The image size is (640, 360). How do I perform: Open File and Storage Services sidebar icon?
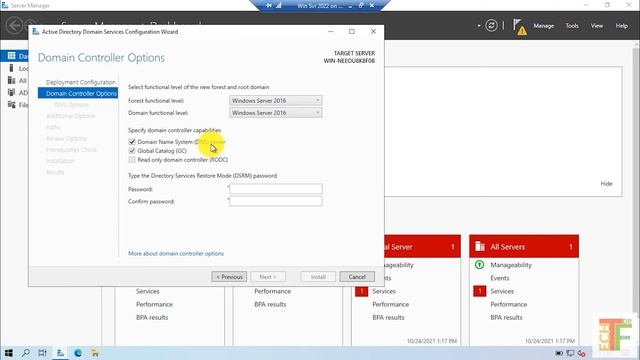click(x=11, y=105)
